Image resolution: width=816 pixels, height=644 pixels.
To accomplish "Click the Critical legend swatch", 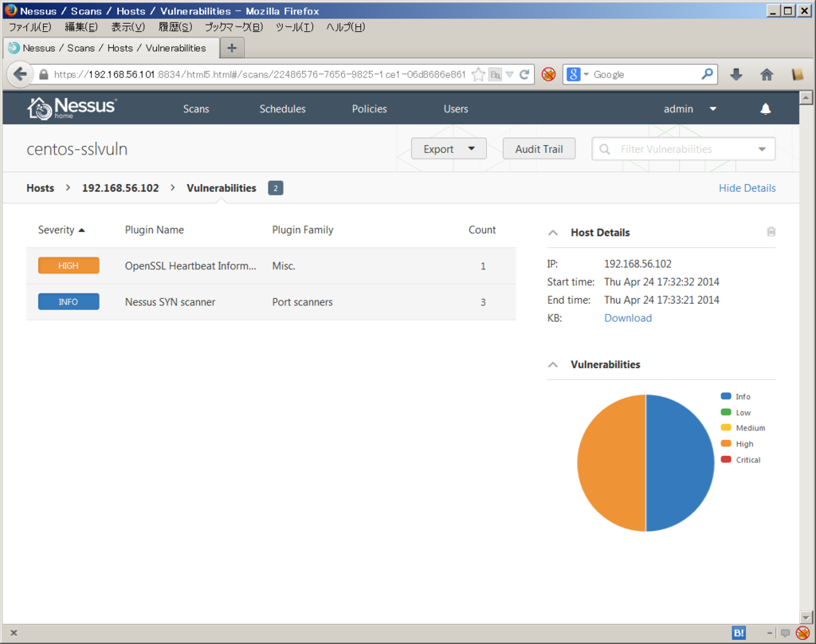I will click(726, 459).
